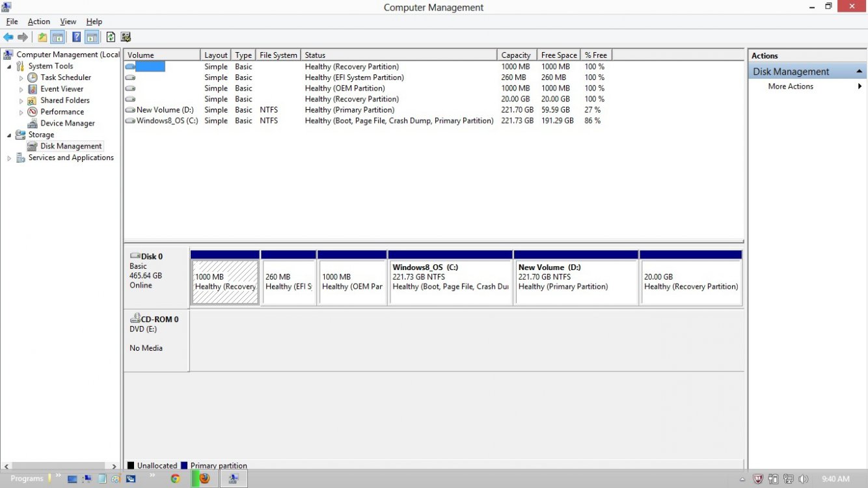868x488 pixels.
Task: Select Shared Folders in the tree
Action: click(x=65, y=100)
